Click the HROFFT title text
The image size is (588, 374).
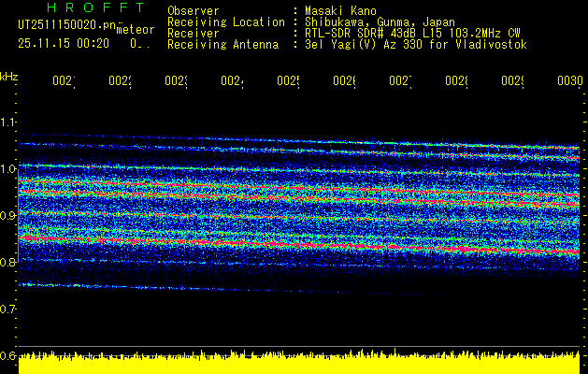coord(96,7)
